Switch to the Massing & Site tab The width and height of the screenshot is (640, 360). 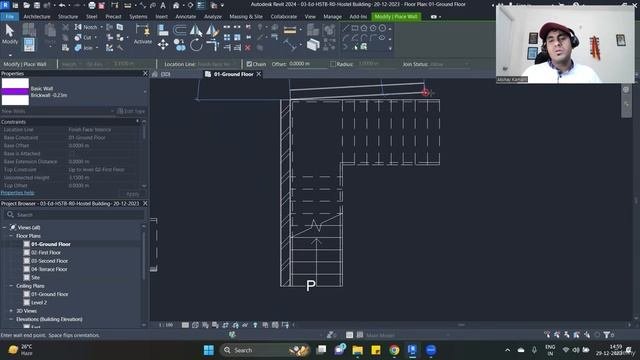246,17
